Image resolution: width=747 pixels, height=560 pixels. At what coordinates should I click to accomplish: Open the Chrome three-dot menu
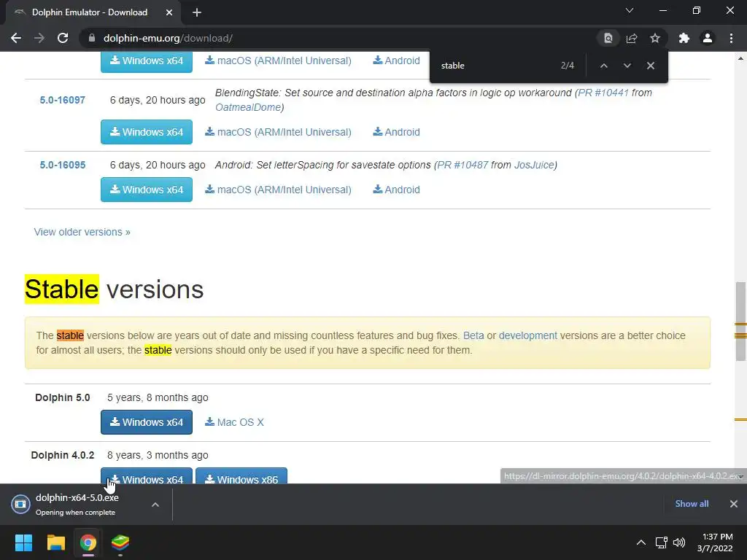coord(731,38)
